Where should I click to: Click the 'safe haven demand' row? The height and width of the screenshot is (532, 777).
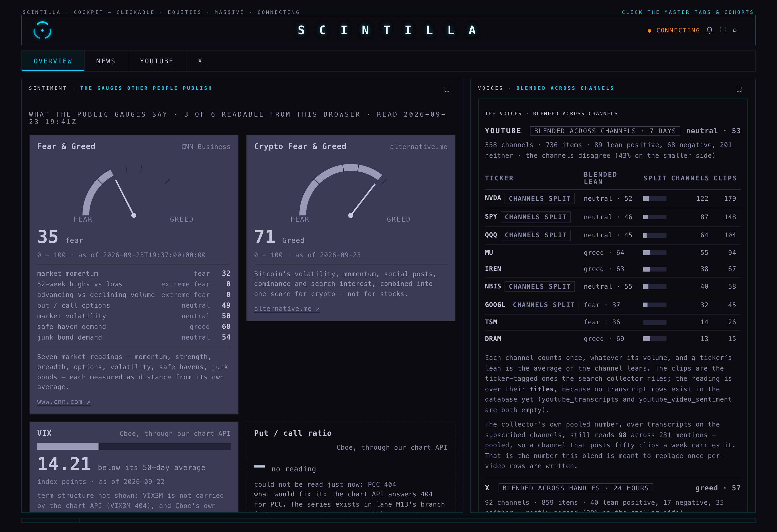pos(134,327)
